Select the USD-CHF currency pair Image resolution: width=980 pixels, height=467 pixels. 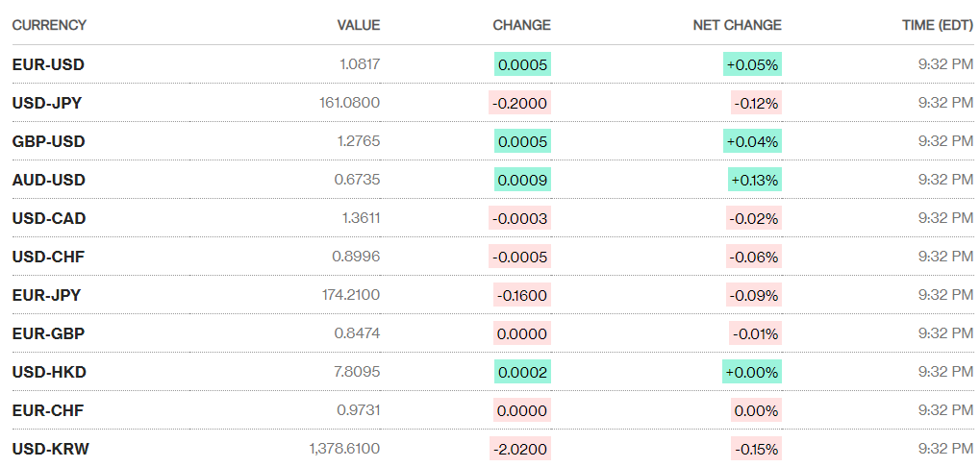(48, 257)
